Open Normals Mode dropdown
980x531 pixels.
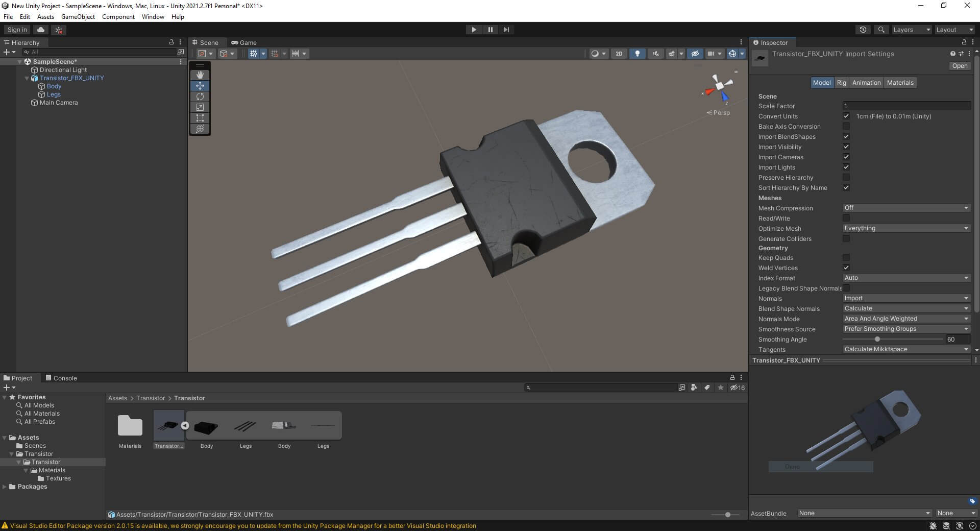click(906, 319)
